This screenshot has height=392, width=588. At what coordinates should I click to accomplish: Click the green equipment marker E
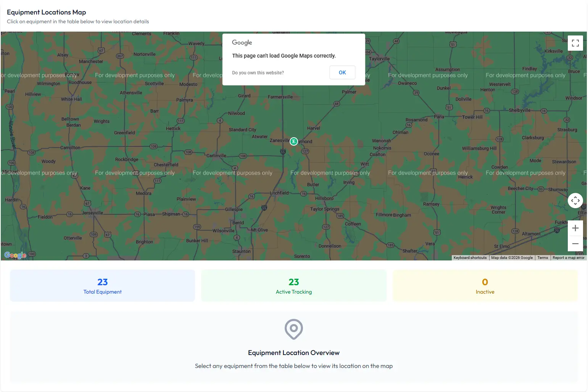pos(293,141)
